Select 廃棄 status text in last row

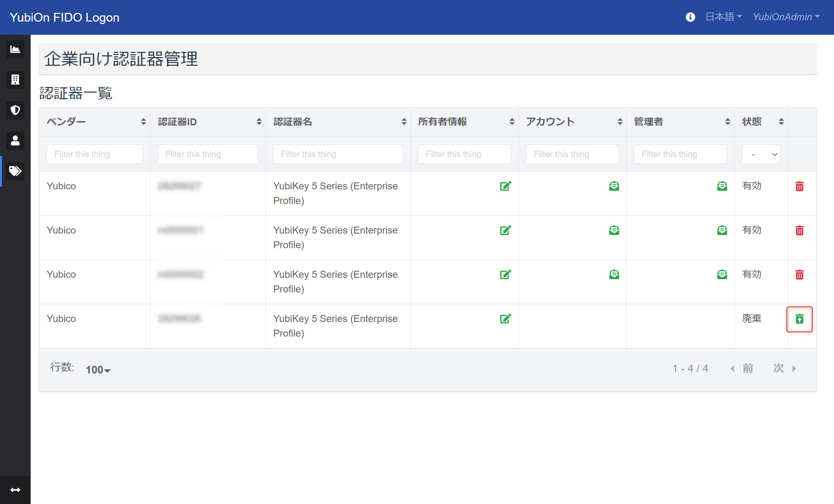[x=751, y=318]
